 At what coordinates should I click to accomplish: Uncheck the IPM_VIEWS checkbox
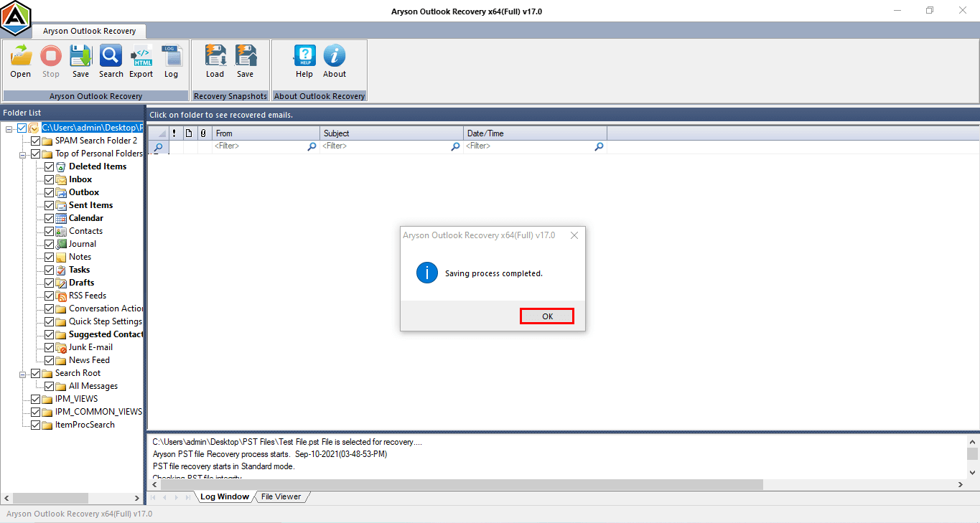pyautogui.click(x=36, y=399)
